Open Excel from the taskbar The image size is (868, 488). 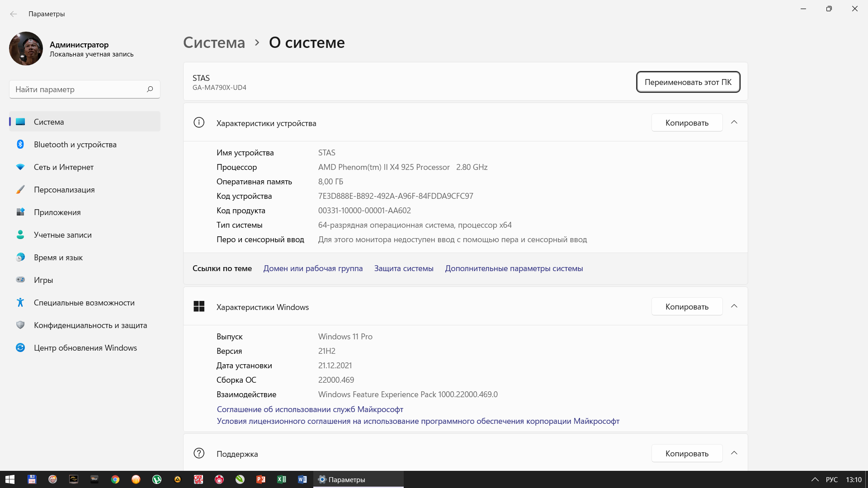point(282,479)
